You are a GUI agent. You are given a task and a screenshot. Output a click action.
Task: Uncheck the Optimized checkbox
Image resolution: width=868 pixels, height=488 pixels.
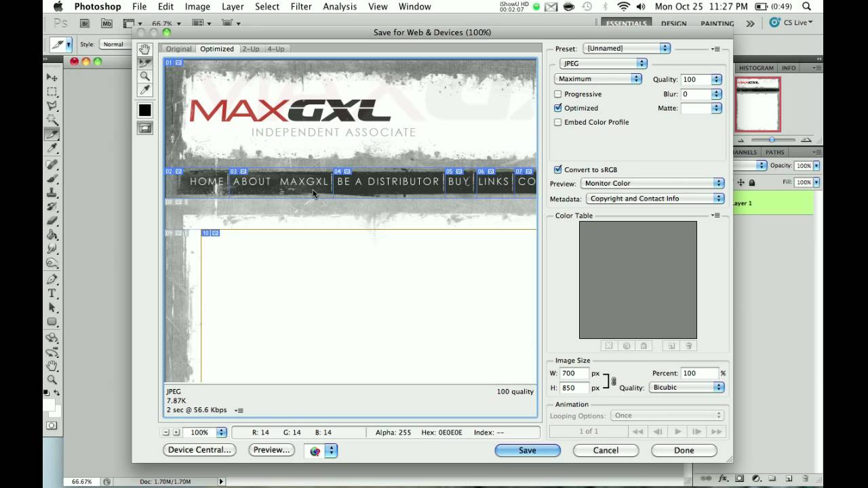[558, 108]
